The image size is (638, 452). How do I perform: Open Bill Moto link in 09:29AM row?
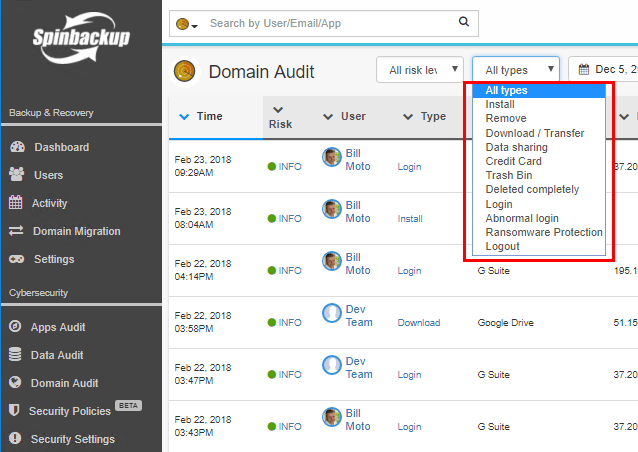(358, 160)
